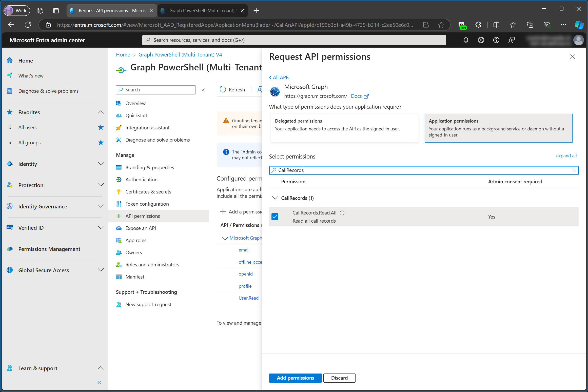The height and width of the screenshot is (392, 588).
Task: Collapse the CallRecords (1) permission group
Action: click(x=275, y=198)
